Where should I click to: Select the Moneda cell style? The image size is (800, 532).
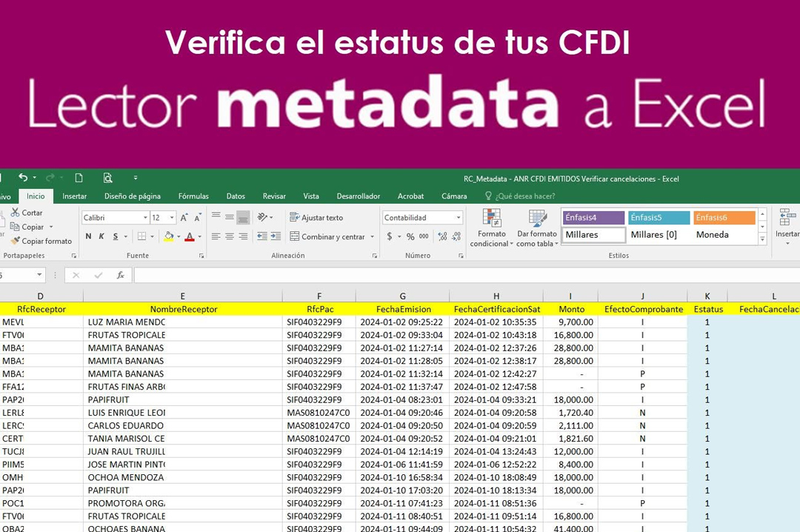click(x=724, y=235)
